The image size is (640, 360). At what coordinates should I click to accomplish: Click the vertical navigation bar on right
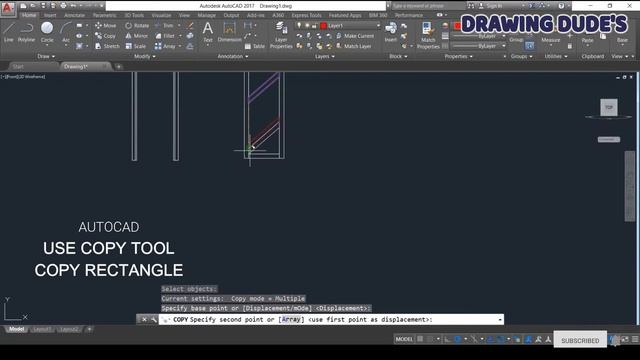point(630,186)
